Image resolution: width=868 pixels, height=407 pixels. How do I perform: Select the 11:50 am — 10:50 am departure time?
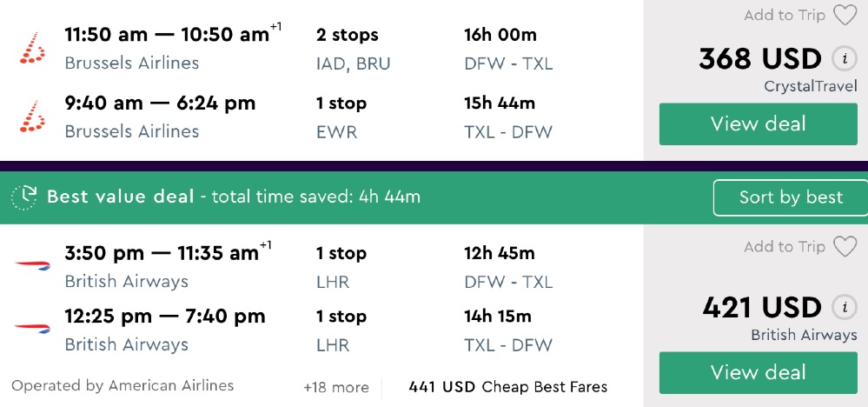pos(167,35)
